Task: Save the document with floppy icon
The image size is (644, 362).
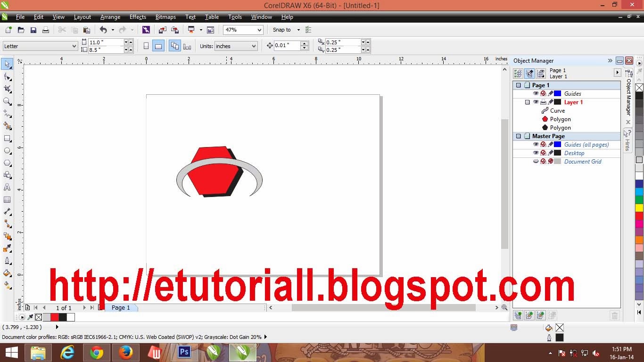Action: coord(33,30)
